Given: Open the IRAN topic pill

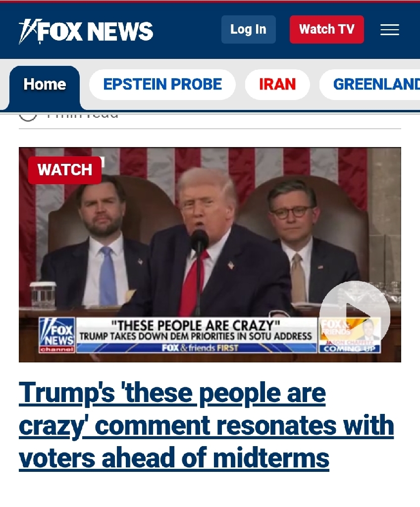Looking at the screenshot, I should [x=277, y=84].
